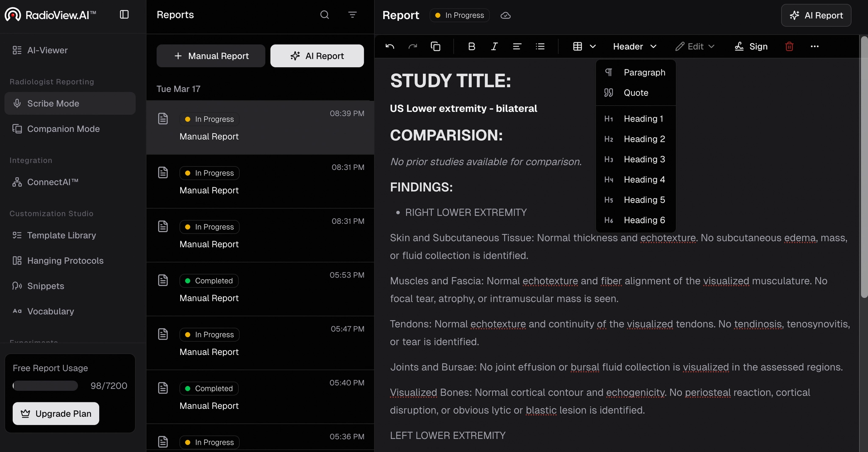Toggle bullet list formatting
The height and width of the screenshot is (452, 868).
pyautogui.click(x=540, y=47)
